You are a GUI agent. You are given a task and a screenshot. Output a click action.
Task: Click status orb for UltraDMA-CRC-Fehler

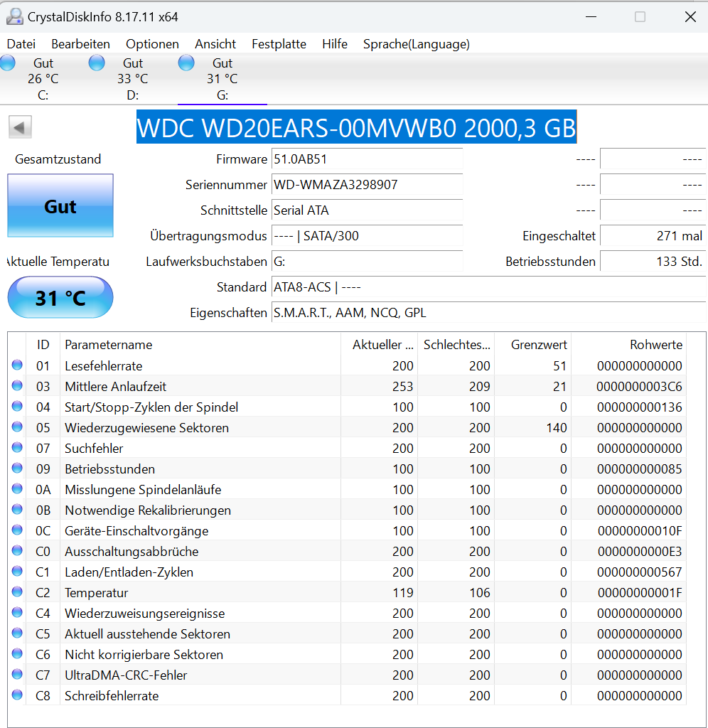click(x=17, y=674)
